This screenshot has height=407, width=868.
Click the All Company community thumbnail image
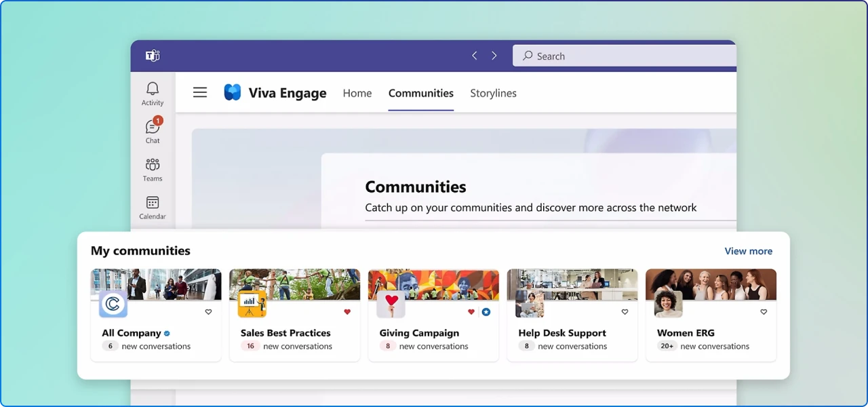(x=156, y=284)
